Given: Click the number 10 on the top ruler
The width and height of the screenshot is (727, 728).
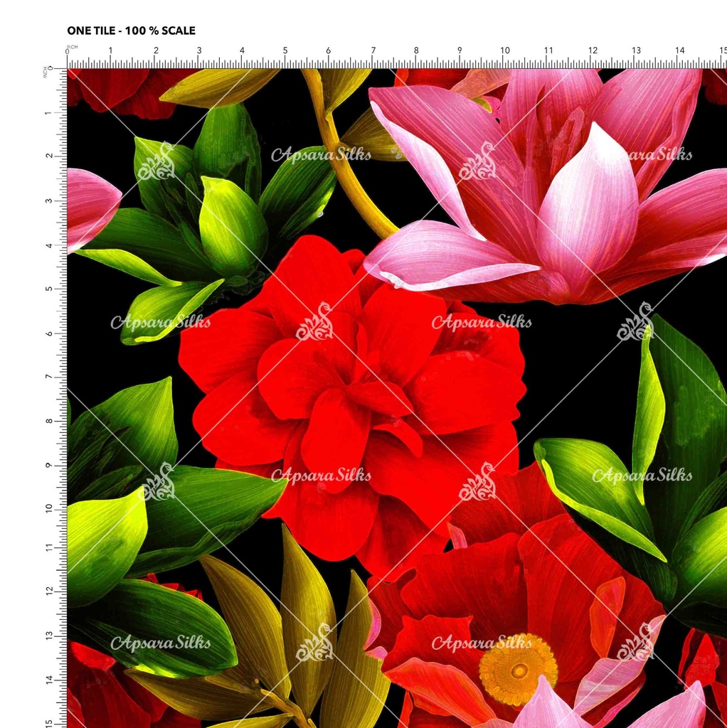Looking at the screenshot, I should [504, 50].
